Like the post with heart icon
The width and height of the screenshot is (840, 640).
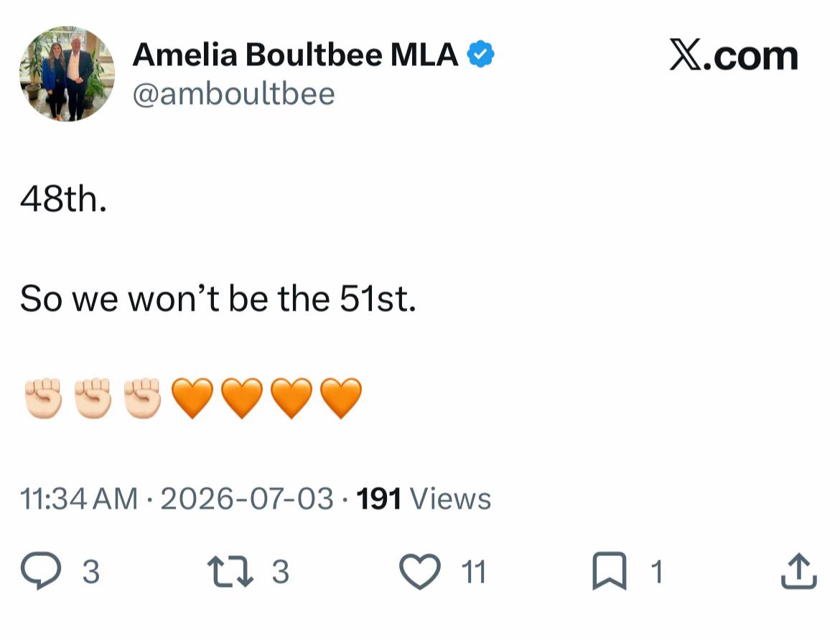(420, 571)
